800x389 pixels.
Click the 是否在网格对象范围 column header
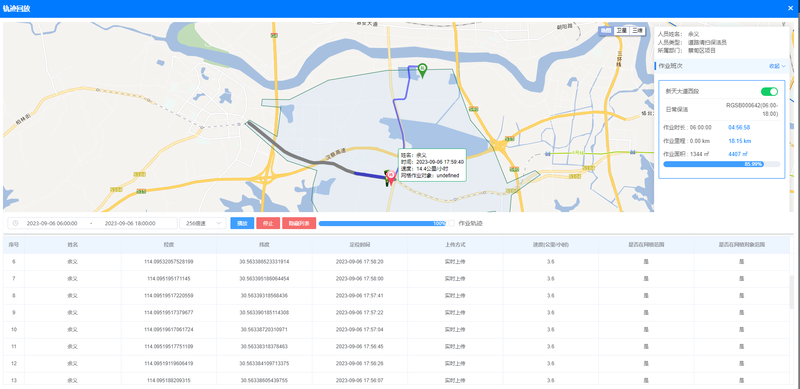[741, 245]
